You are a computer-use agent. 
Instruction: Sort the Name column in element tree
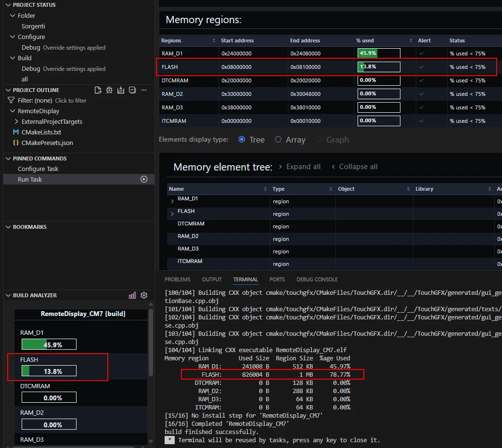point(265,189)
